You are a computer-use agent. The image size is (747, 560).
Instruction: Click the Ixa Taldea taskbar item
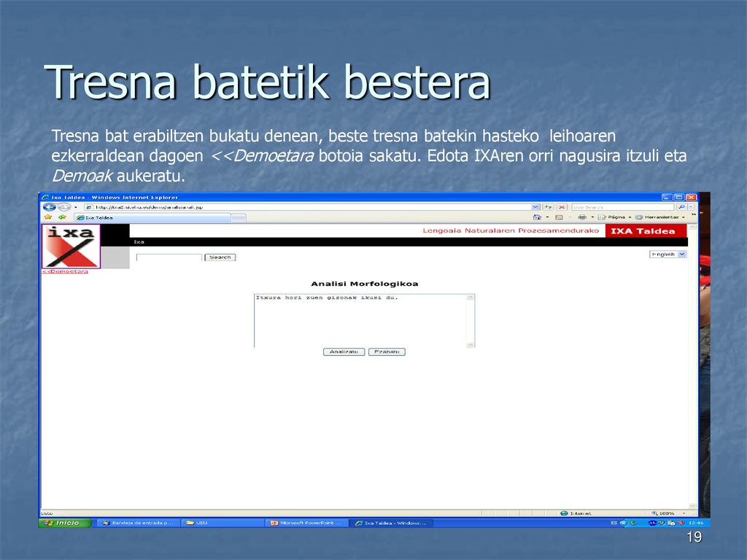click(x=392, y=523)
